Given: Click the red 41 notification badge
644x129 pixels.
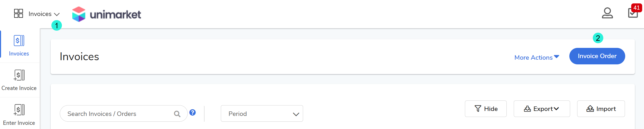Looking at the screenshot, I should click(636, 8).
